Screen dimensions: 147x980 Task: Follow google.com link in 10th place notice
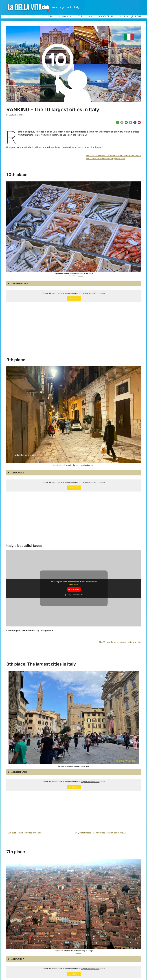90,293
